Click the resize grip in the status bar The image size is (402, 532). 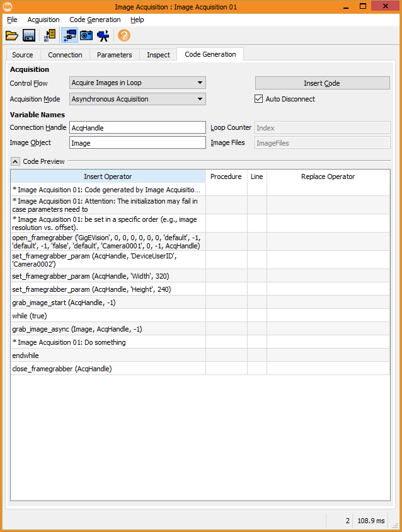396,526
